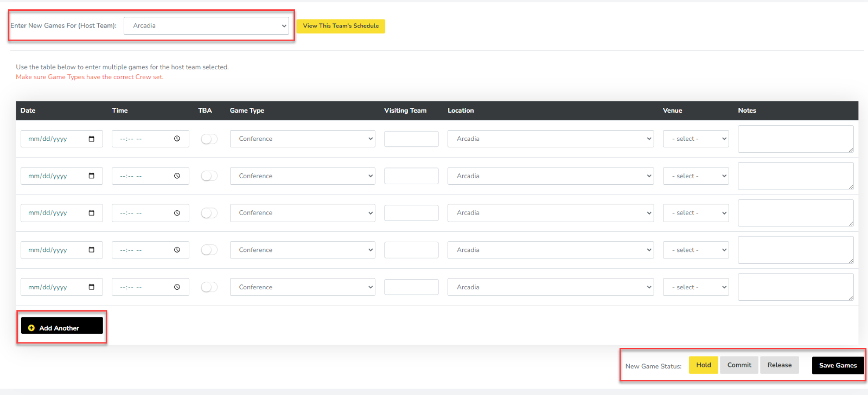Open Venue select dropdown in second row
The width and height of the screenshot is (868, 395).
pos(695,176)
